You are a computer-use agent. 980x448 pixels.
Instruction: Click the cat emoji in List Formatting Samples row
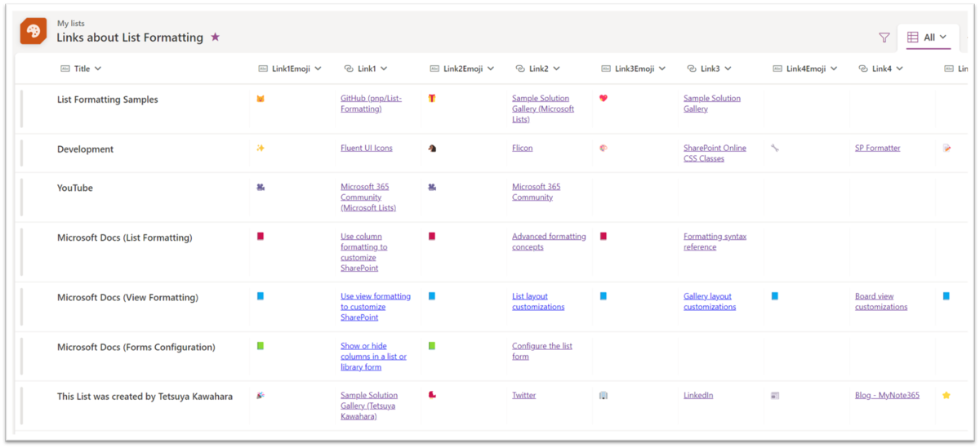pyautogui.click(x=261, y=98)
